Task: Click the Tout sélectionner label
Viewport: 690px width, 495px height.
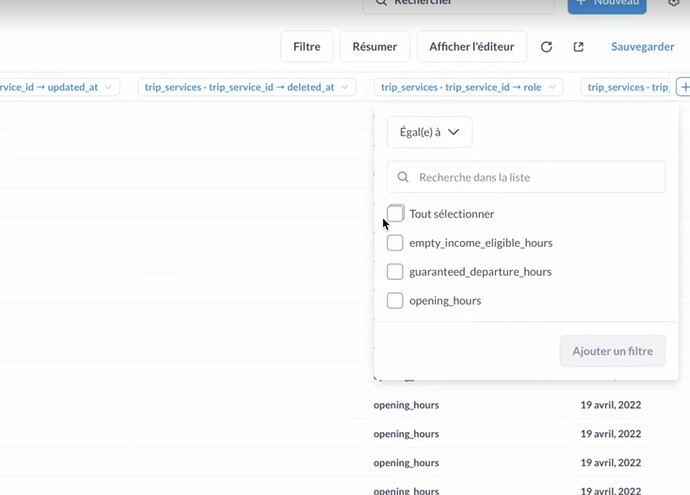Action: [x=451, y=214]
